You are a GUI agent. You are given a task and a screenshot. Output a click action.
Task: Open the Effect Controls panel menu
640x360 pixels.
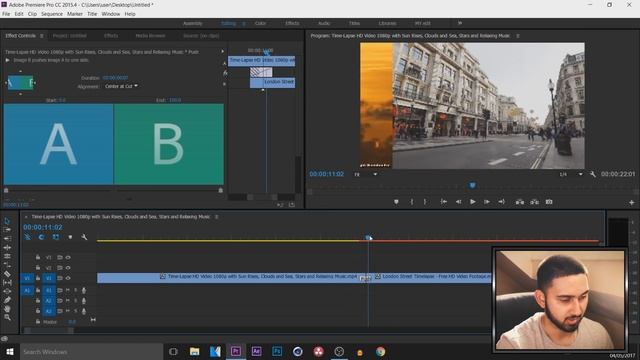pyautogui.click(x=41, y=36)
